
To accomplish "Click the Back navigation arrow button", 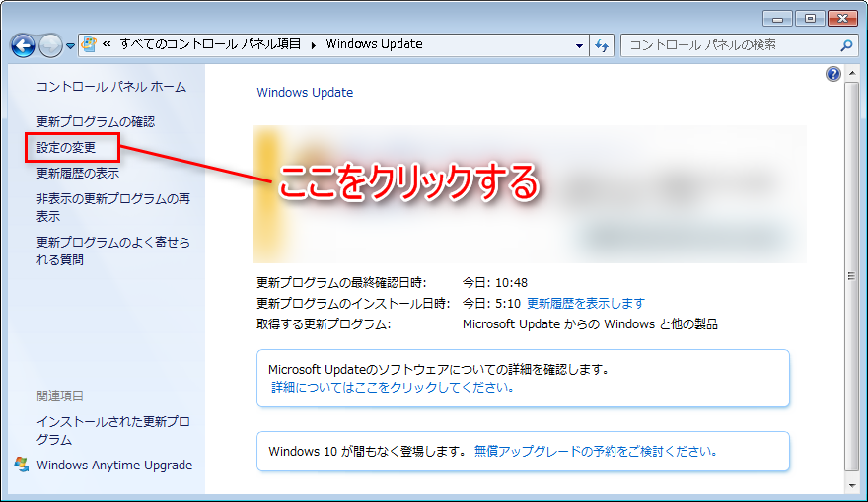I will [x=24, y=45].
